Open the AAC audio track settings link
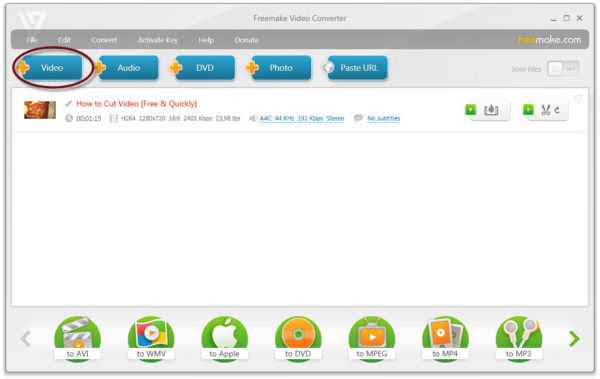This screenshot has width=600, height=379. coord(302,118)
